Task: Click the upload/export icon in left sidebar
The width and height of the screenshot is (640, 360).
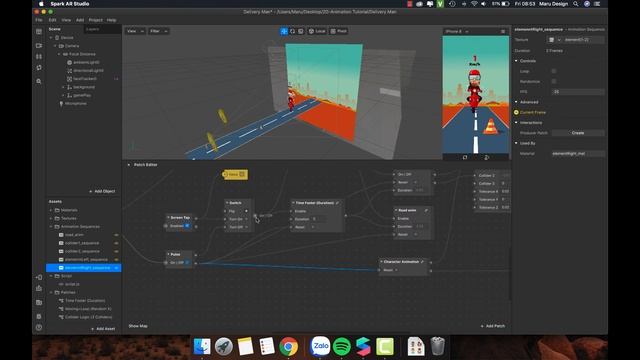Action: 39,288
